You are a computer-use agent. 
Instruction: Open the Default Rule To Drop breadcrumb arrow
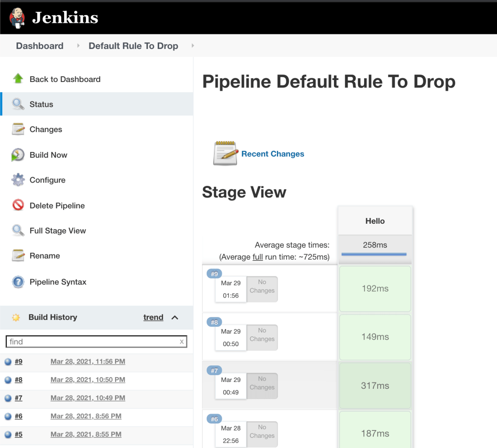[x=193, y=46]
